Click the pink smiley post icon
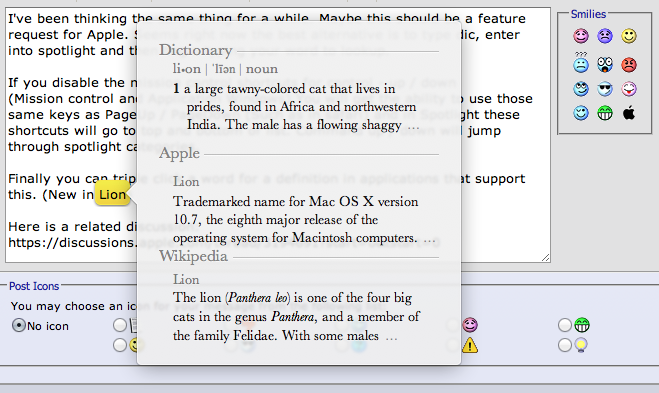This screenshot has height=393, width=659. point(470,324)
